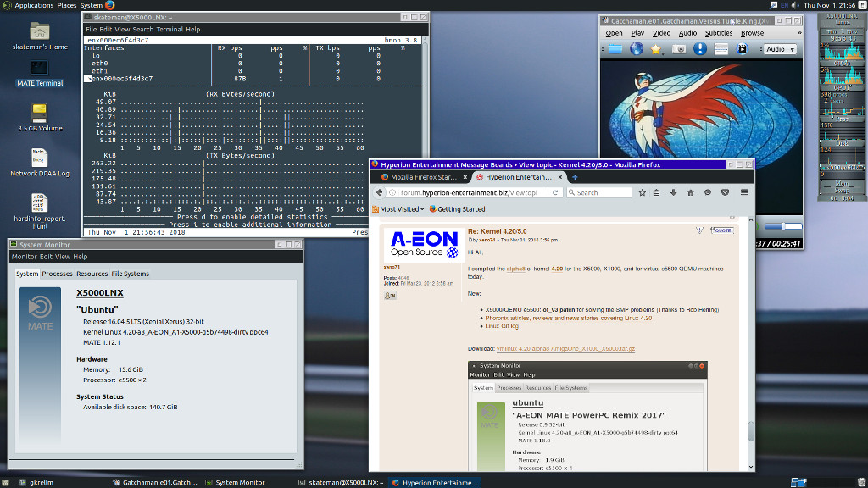Open Terminal menu in MATE Terminal window
Image resolution: width=868 pixels, height=488 pixels.
click(x=170, y=30)
